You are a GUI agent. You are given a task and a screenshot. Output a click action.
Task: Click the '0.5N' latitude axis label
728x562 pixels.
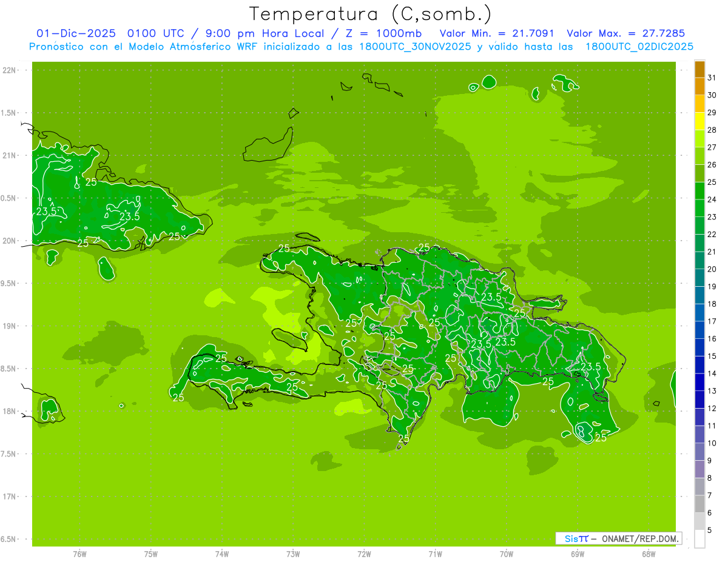click(9, 198)
